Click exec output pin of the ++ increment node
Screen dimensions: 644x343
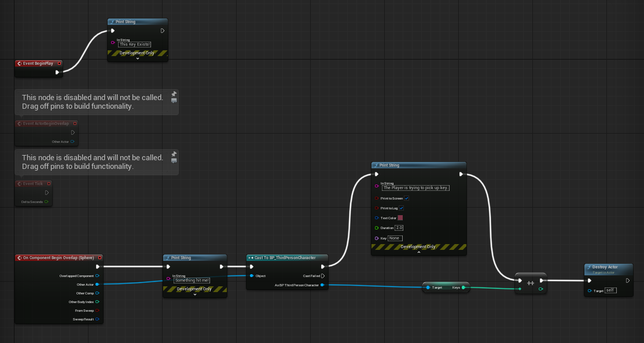click(542, 281)
